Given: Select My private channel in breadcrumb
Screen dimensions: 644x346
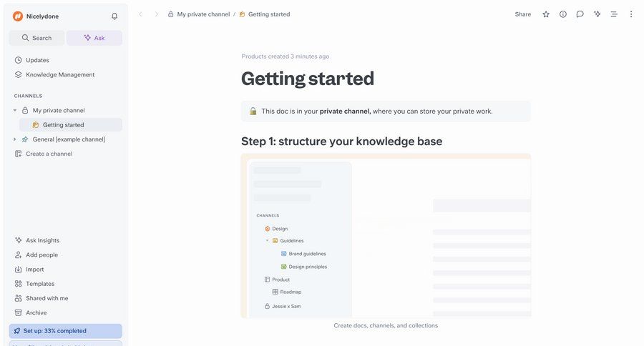Looking at the screenshot, I should pyautogui.click(x=203, y=14).
